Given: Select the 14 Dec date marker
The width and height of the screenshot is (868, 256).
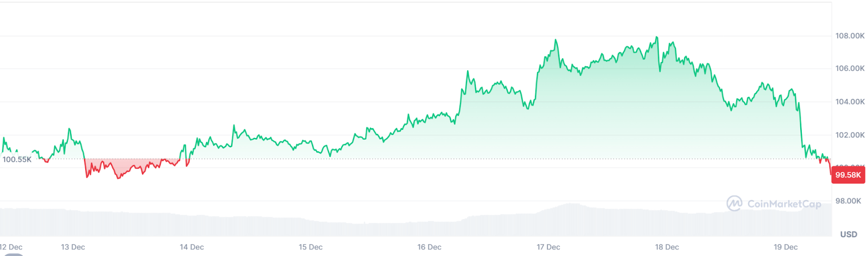Looking at the screenshot, I should (192, 247).
